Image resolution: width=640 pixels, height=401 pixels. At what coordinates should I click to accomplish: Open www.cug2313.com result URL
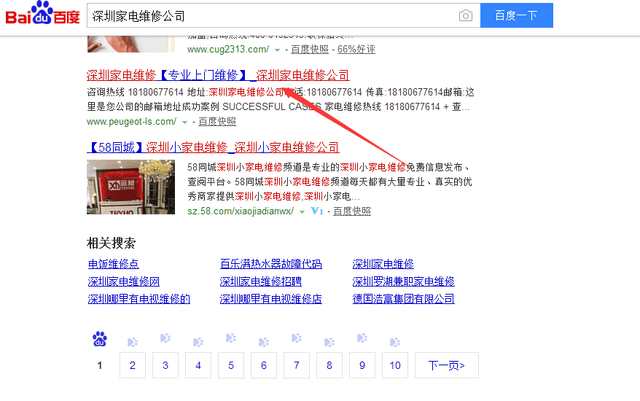[x=228, y=49]
